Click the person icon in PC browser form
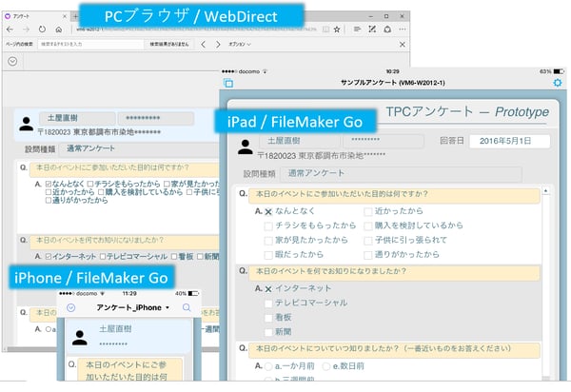This screenshot has width=571, height=392. tap(27, 124)
